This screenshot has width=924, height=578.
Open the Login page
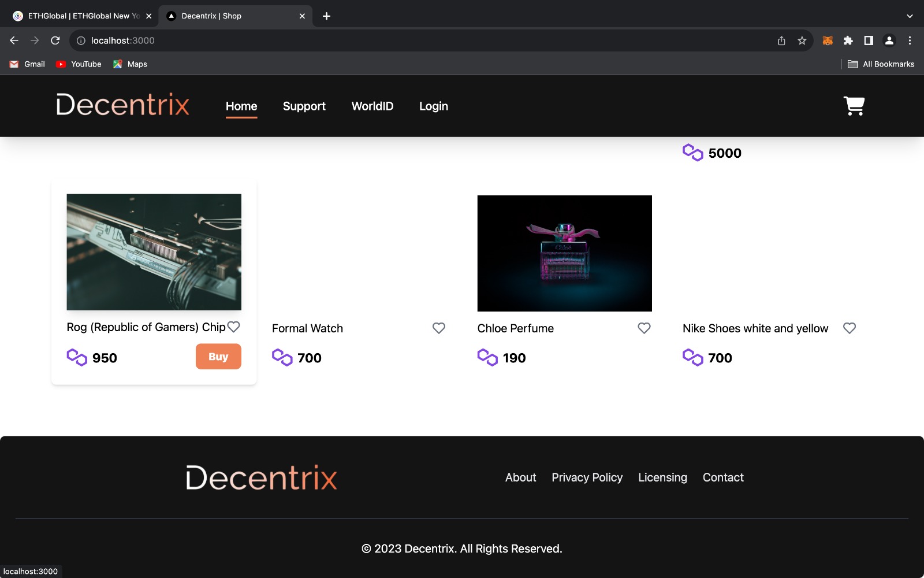434,106
